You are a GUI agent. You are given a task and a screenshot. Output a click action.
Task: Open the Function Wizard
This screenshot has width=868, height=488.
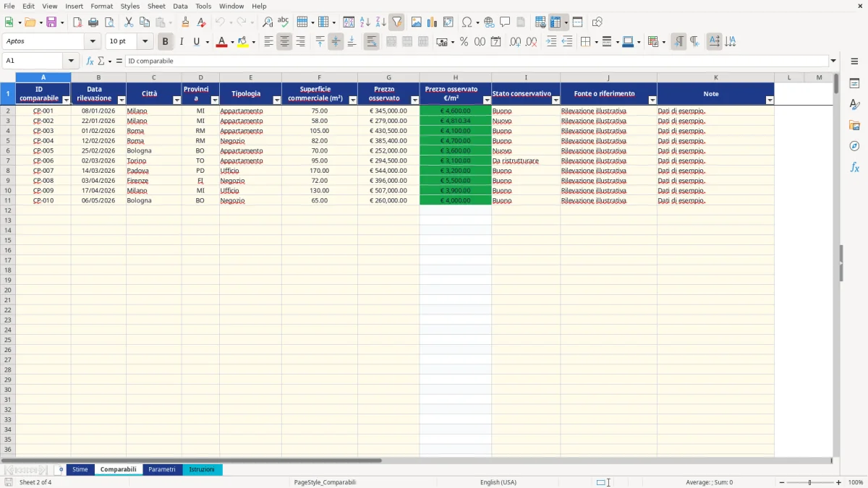coord(90,61)
